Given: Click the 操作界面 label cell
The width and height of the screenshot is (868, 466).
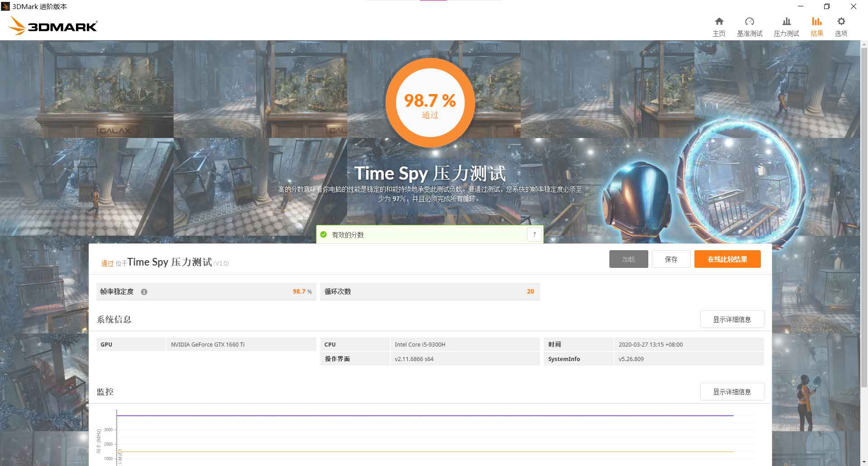Looking at the screenshot, I should coord(355,359).
